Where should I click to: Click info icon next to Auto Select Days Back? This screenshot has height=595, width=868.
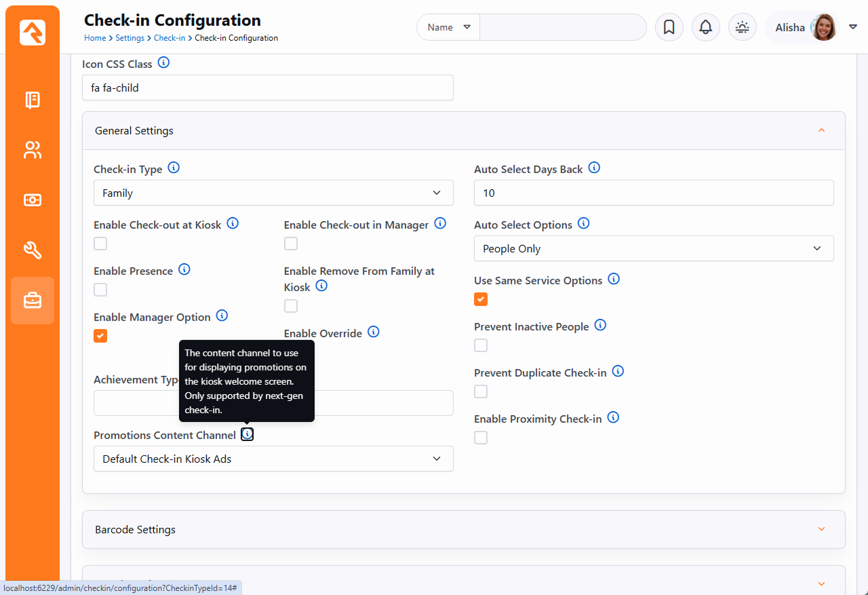(594, 168)
